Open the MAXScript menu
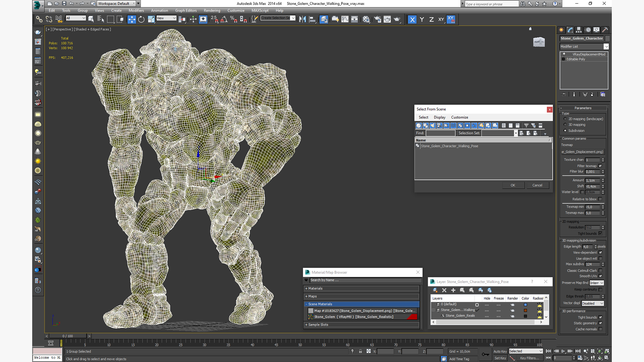The height and width of the screenshot is (362, 644). pos(260,11)
